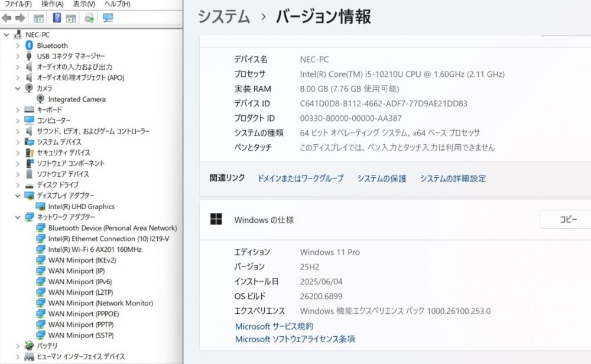591x364 pixels.
Task: Select the Intel(R) UHD Graphics adapter icon
Action: click(x=40, y=206)
